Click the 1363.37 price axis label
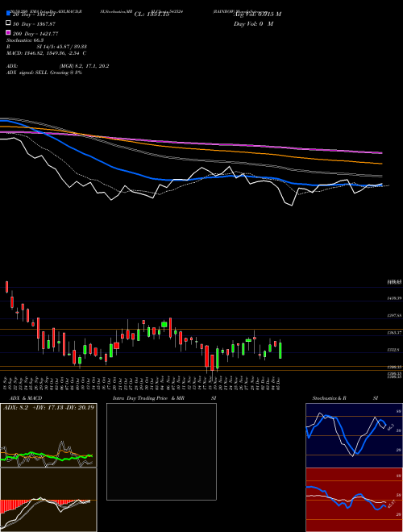Screen dimensions: 403x532 click(394, 332)
